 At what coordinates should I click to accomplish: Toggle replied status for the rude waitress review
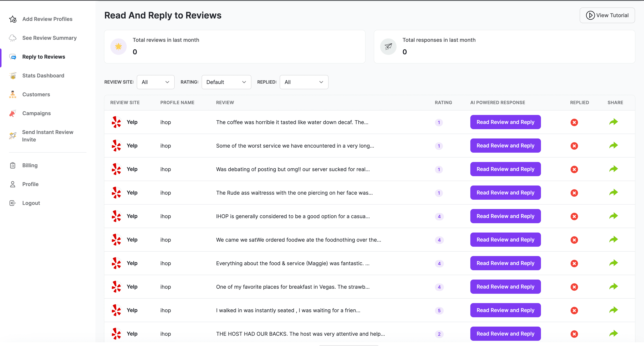point(574,193)
